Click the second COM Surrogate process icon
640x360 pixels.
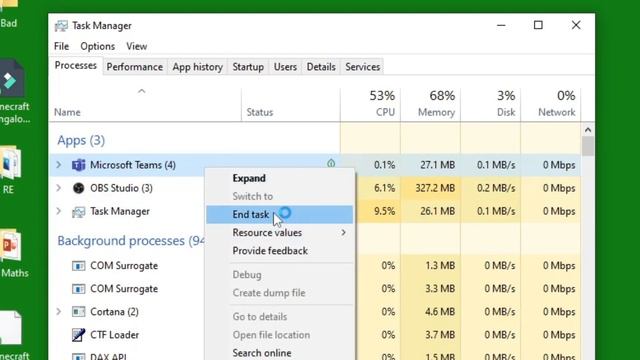pyautogui.click(x=78, y=289)
